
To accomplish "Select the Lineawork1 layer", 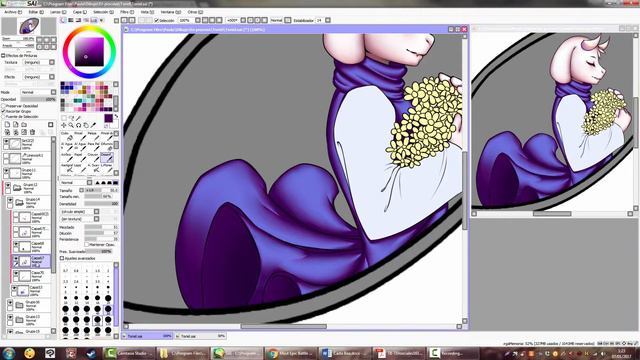I will (27, 158).
